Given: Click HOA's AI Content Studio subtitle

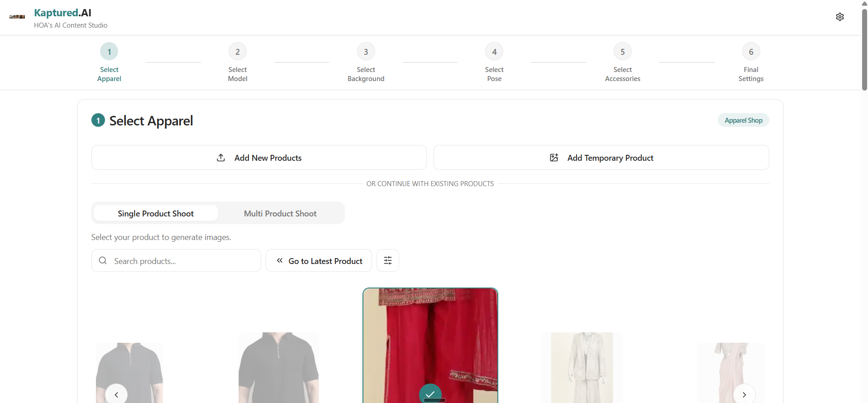Looking at the screenshot, I should coord(71,25).
